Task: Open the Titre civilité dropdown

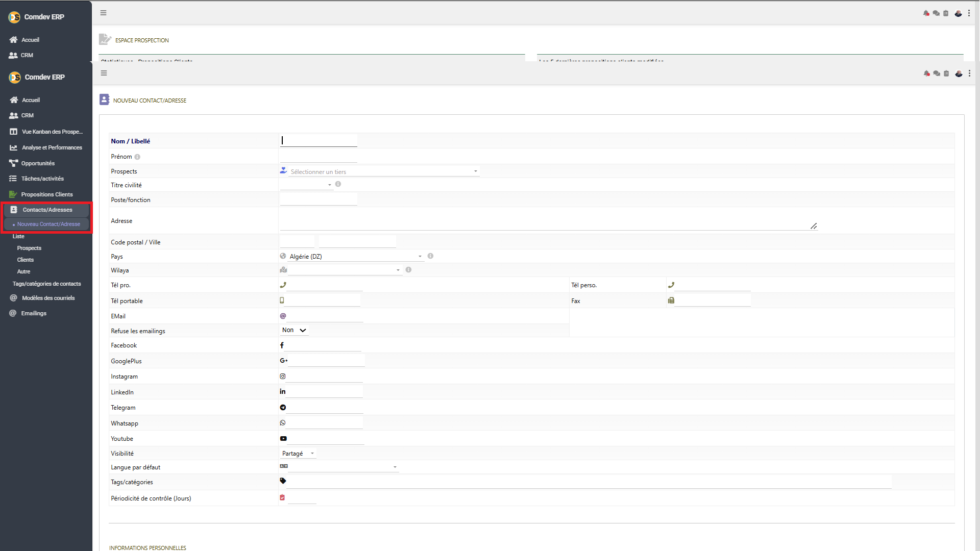Action: pyautogui.click(x=306, y=185)
